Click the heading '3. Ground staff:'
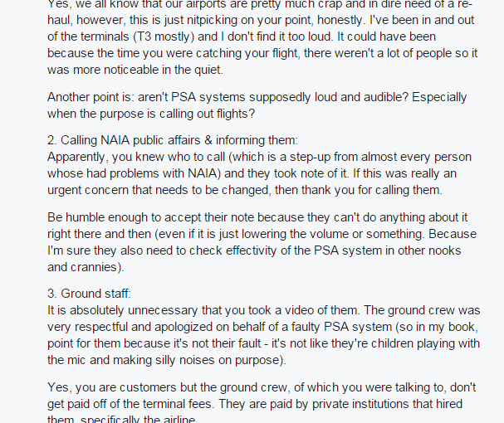 [x=89, y=294]
